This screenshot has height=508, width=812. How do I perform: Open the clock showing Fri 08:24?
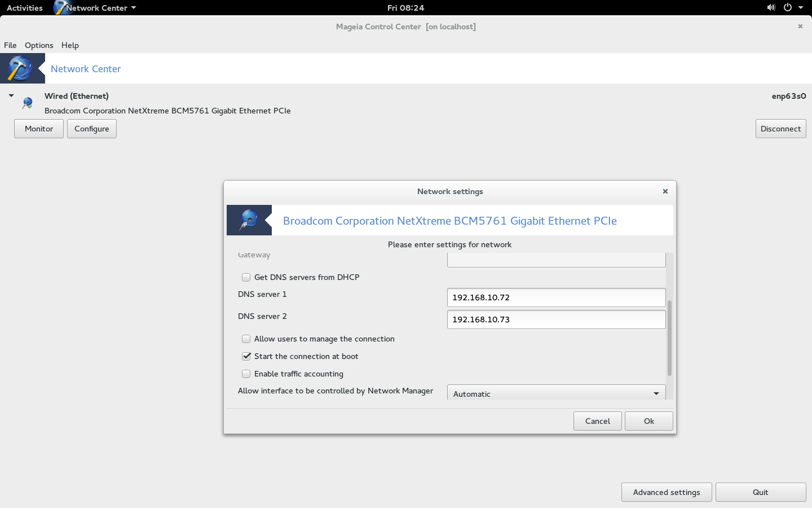pos(406,8)
